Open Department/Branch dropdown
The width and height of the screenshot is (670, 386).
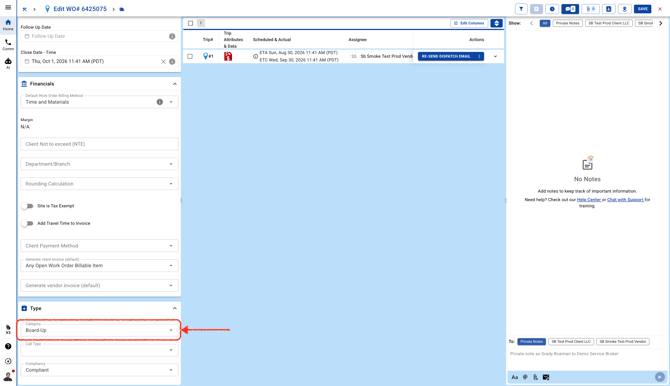click(x=99, y=164)
